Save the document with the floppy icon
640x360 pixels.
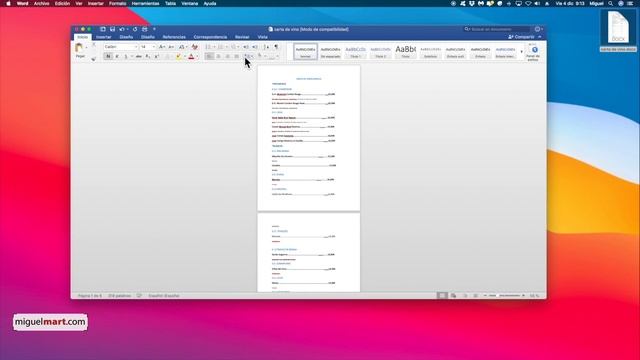coord(112,29)
